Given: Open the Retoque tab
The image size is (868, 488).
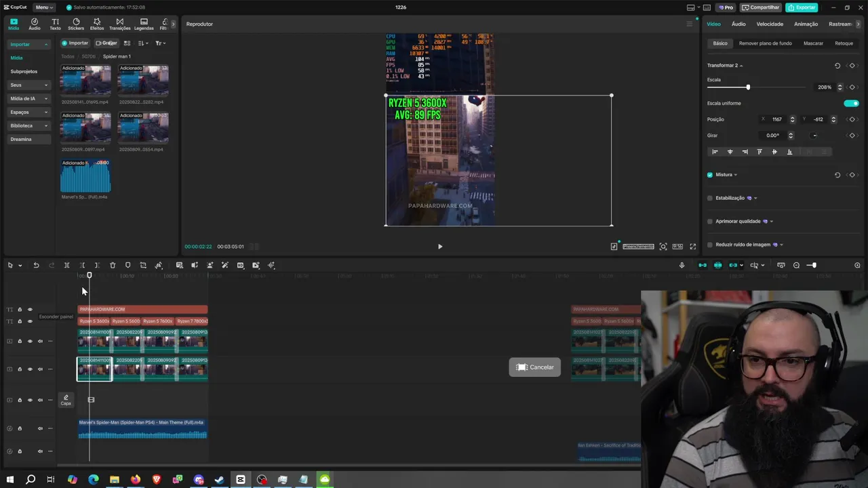Looking at the screenshot, I should tap(844, 43).
